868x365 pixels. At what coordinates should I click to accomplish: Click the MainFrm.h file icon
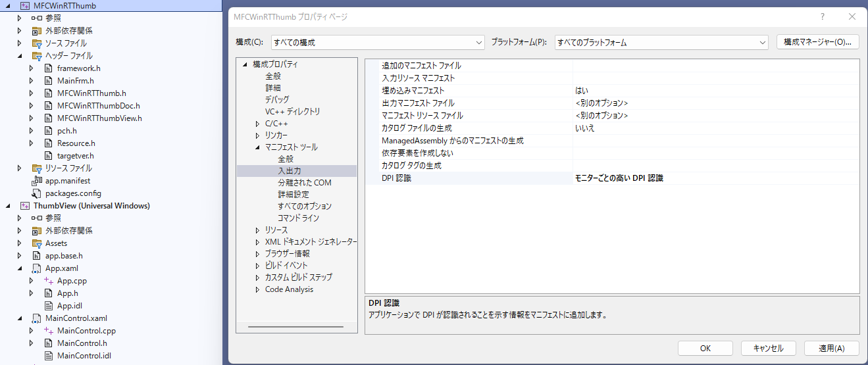pos(49,81)
